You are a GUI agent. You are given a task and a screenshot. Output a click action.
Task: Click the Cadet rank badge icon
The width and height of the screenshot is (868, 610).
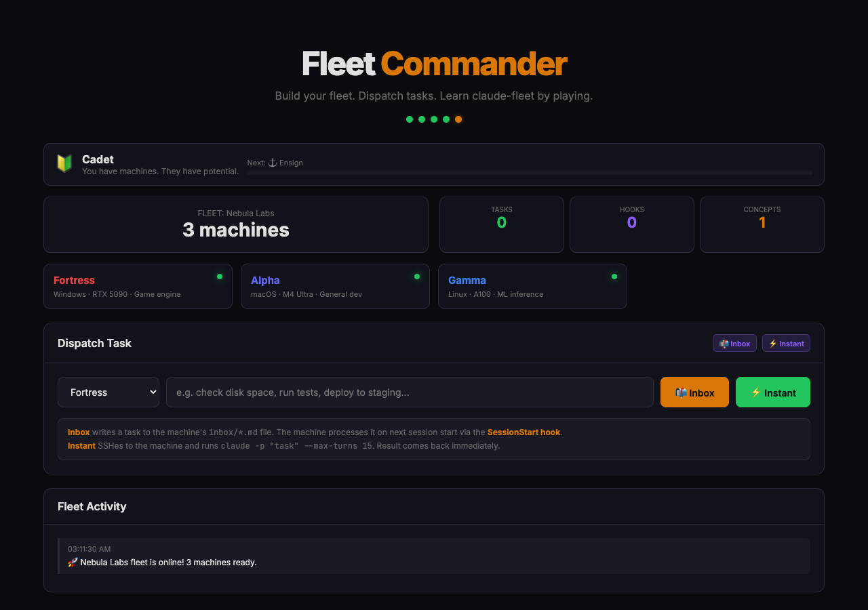click(64, 163)
